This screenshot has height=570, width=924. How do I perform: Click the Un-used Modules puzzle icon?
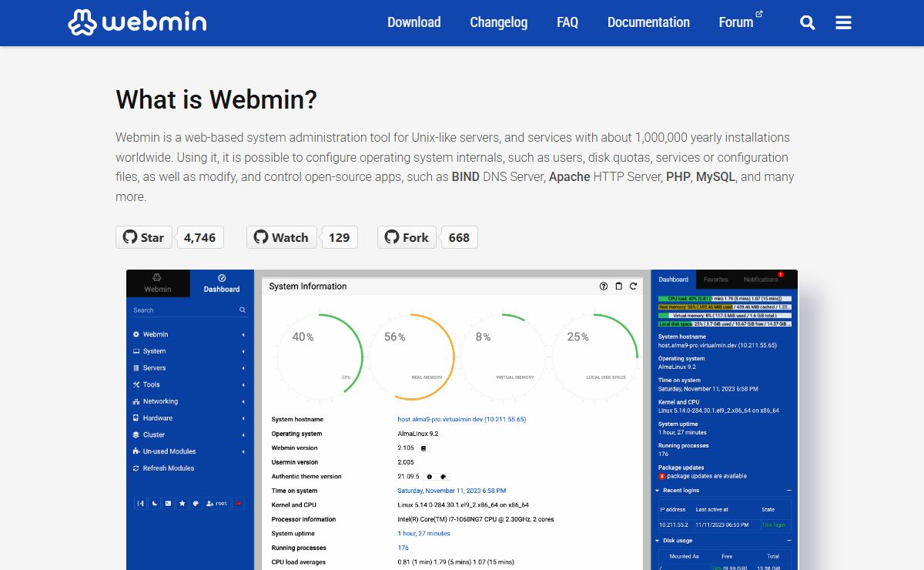click(136, 451)
